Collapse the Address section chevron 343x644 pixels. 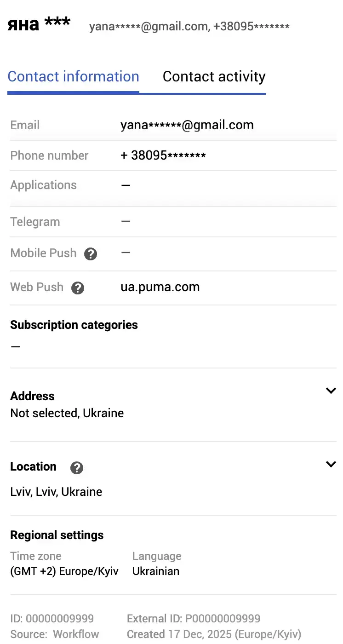pyautogui.click(x=331, y=390)
